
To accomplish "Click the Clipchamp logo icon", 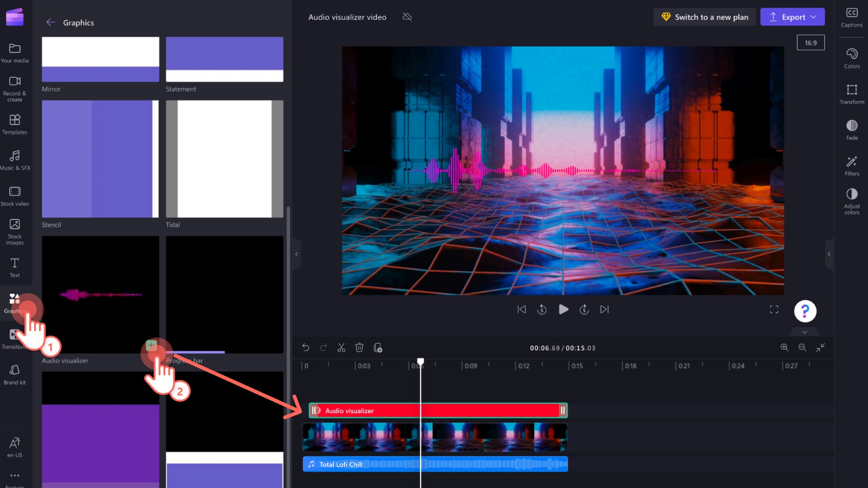I will pos(14,17).
